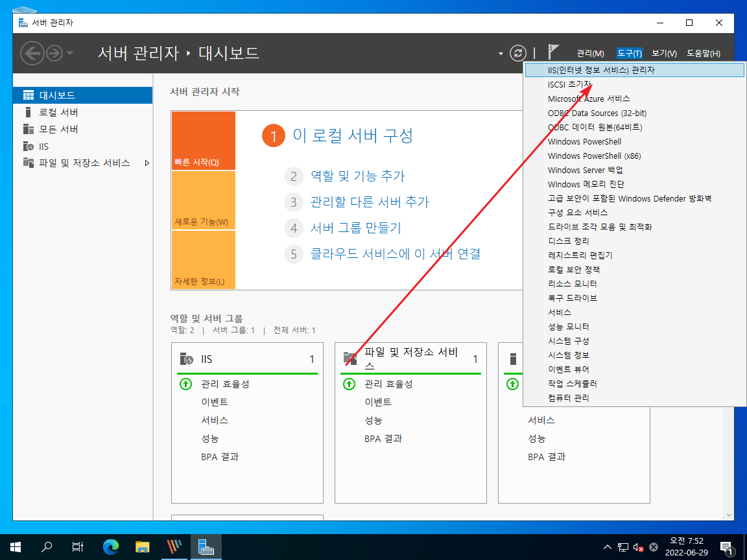Click the volume icon in system tray
This screenshot has width=747, height=560.
pos(638,548)
